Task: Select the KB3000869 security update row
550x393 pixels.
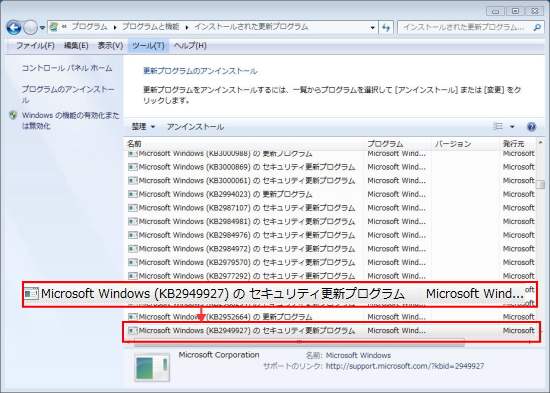Action: pyautogui.click(x=330, y=167)
